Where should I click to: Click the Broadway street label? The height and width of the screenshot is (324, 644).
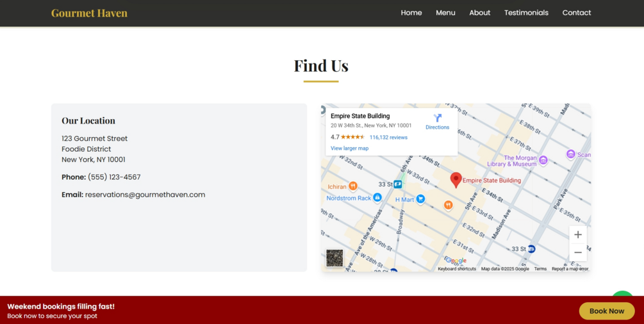pyautogui.click(x=400, y=222)
